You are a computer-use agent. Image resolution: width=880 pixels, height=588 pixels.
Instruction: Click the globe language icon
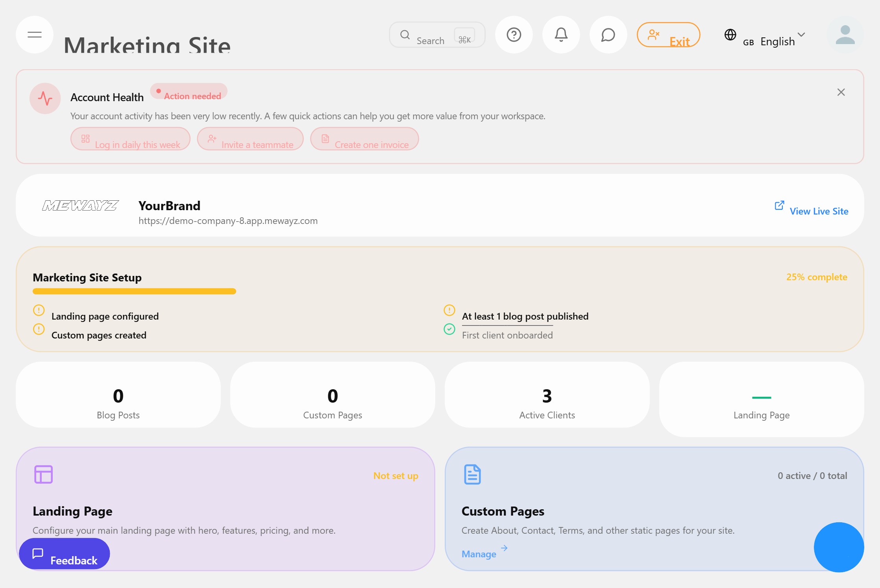(730, 35)
